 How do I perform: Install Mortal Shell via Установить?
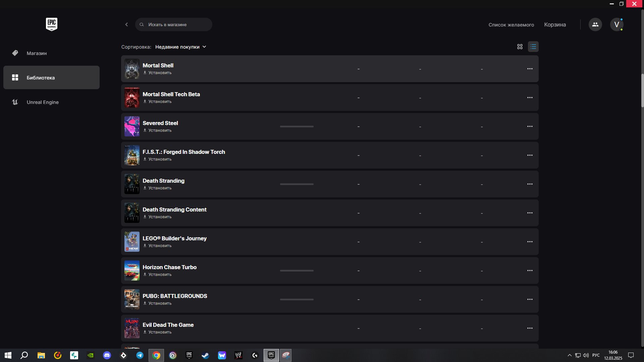157,73
